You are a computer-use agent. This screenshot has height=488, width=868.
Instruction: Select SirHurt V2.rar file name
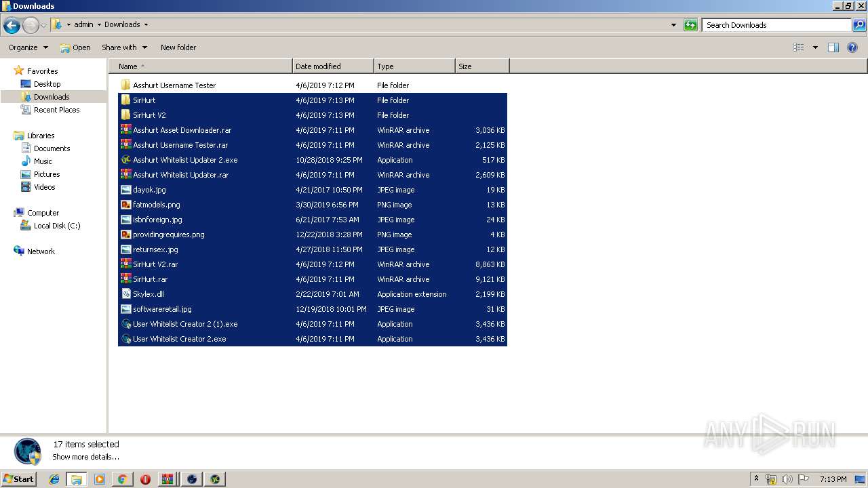tap(155, 264)
